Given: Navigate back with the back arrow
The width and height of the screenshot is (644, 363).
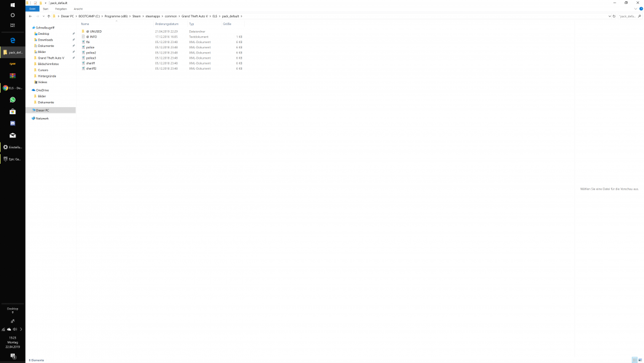Looking at the screenshot, I should (30, 16).
